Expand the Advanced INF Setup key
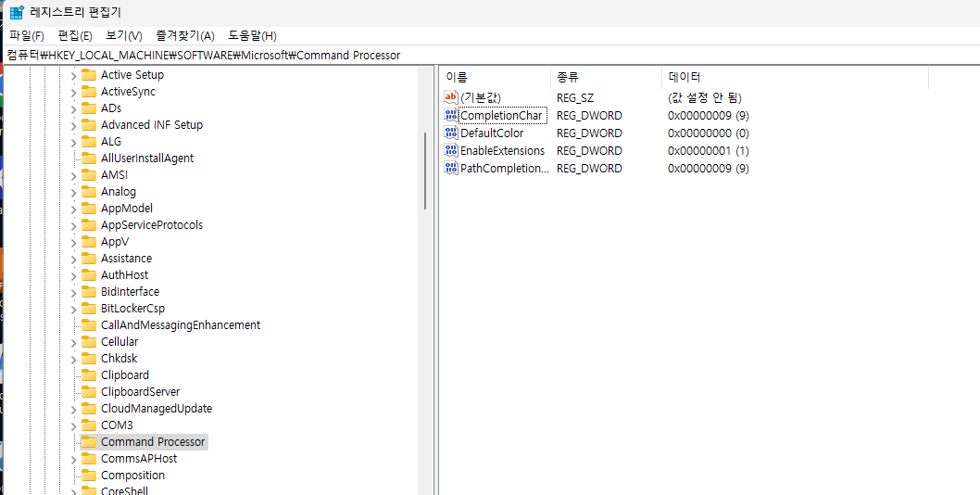 click(73, 125)
